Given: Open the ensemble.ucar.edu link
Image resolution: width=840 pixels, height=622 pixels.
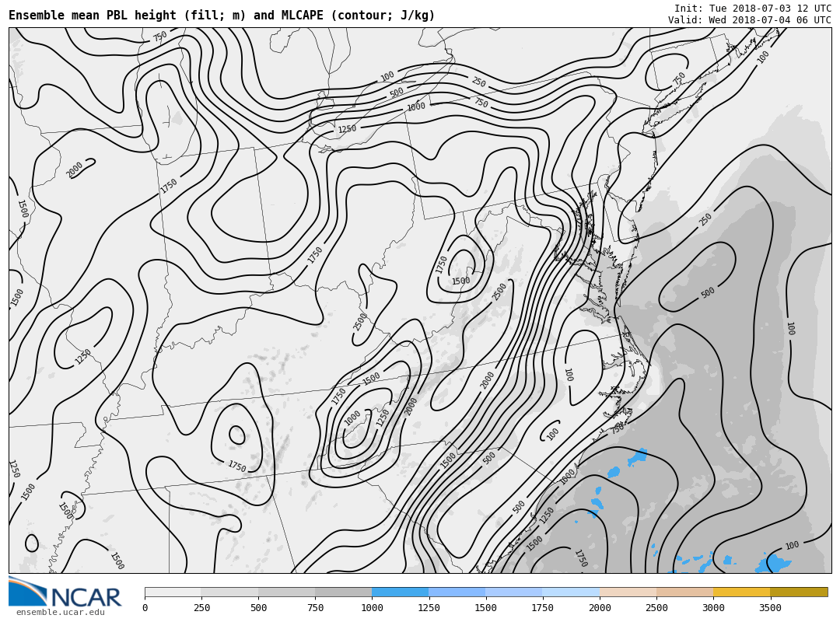Looking at the screenshot, I should pos(60,613).
